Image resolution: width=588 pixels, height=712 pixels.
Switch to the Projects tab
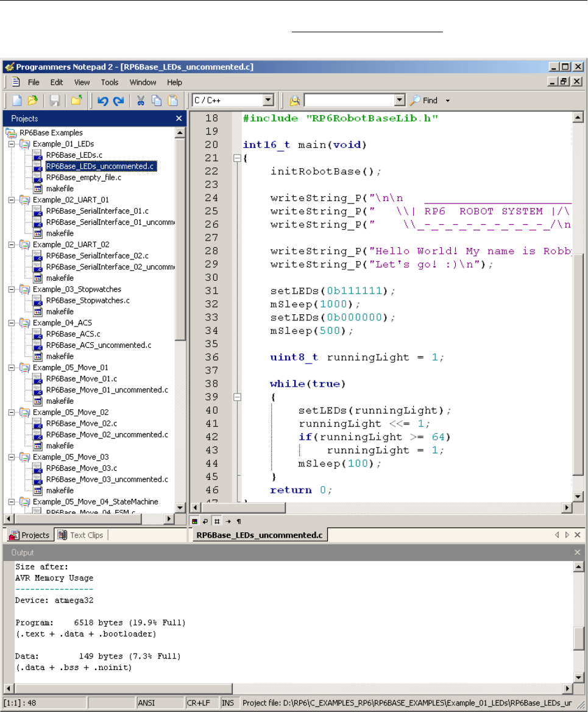(x=29, y=535)
